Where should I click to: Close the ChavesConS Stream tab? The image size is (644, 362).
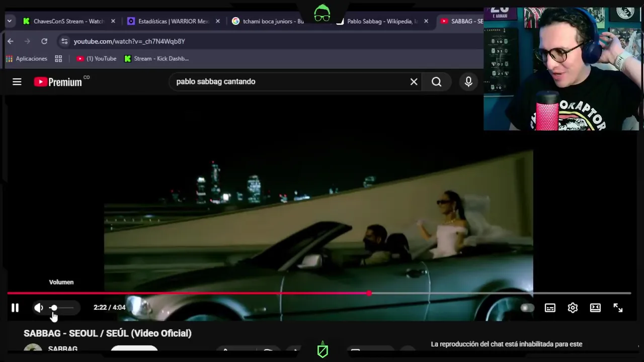(x=113, y=21)
